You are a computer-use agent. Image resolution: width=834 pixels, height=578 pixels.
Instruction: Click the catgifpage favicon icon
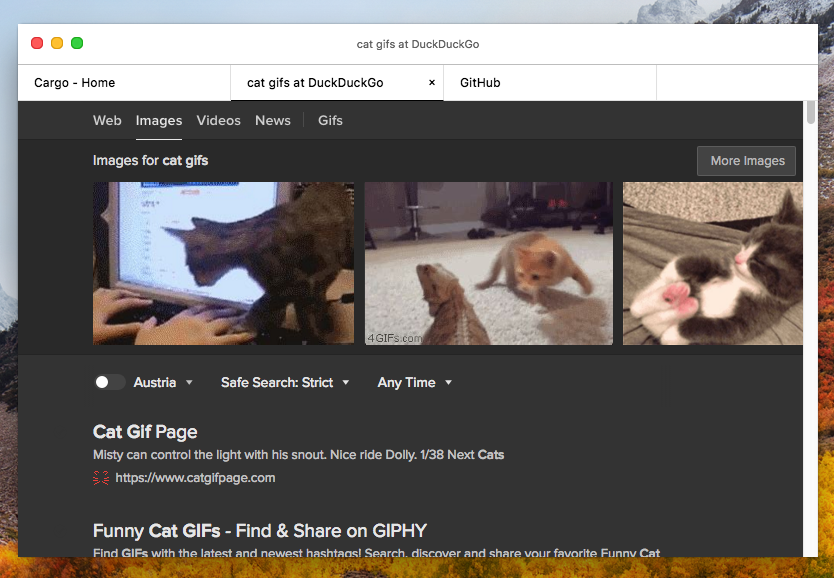pyautogui.click(x=101, y=478)
